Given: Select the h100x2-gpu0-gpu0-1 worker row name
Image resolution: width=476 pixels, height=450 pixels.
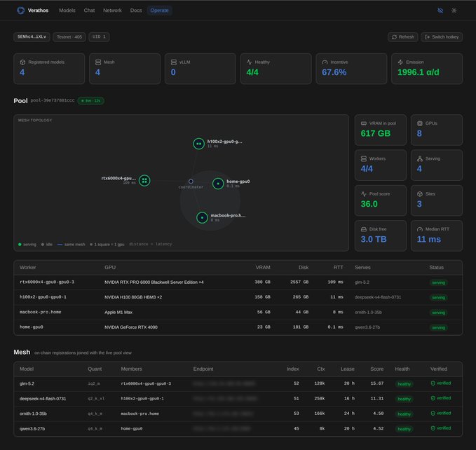Looking at the screenshot, I should 43,297.
